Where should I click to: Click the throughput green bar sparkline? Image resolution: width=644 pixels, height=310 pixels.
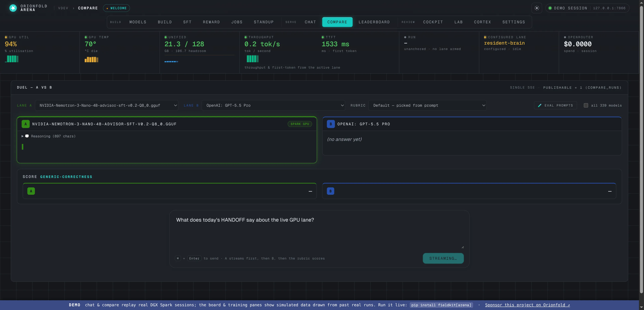tap(253, 59)
